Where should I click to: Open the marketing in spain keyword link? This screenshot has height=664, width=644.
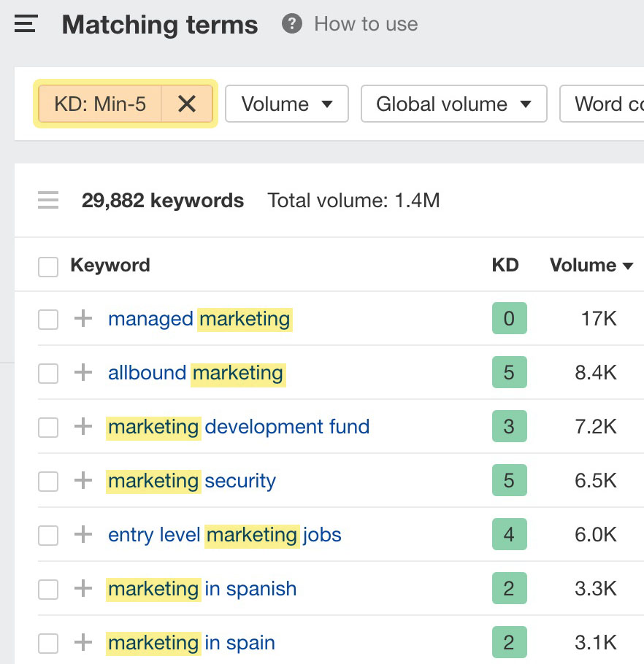coord(191,643)
